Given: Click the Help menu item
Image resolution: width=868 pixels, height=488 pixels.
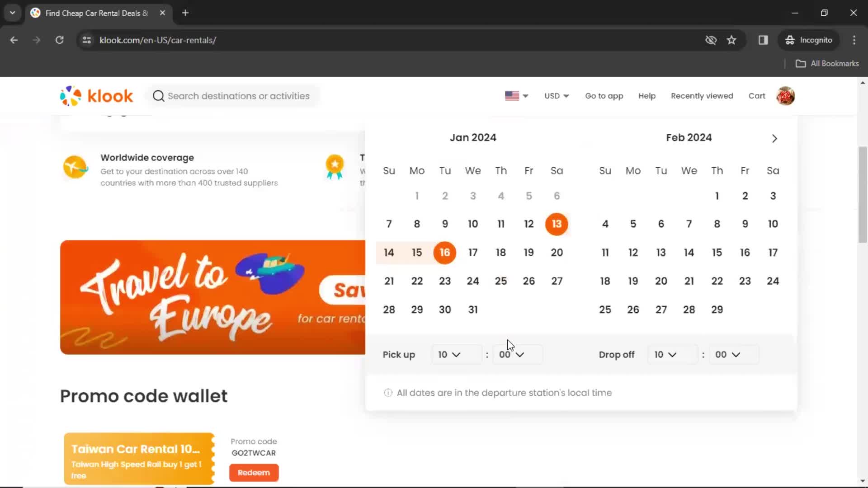Looking at the screenshot, I should pos(647,96).
